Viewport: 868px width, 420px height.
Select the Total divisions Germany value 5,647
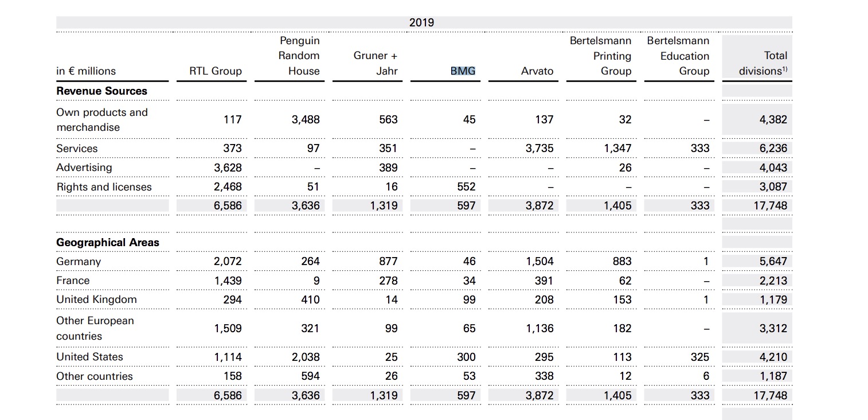click(773, 262)
